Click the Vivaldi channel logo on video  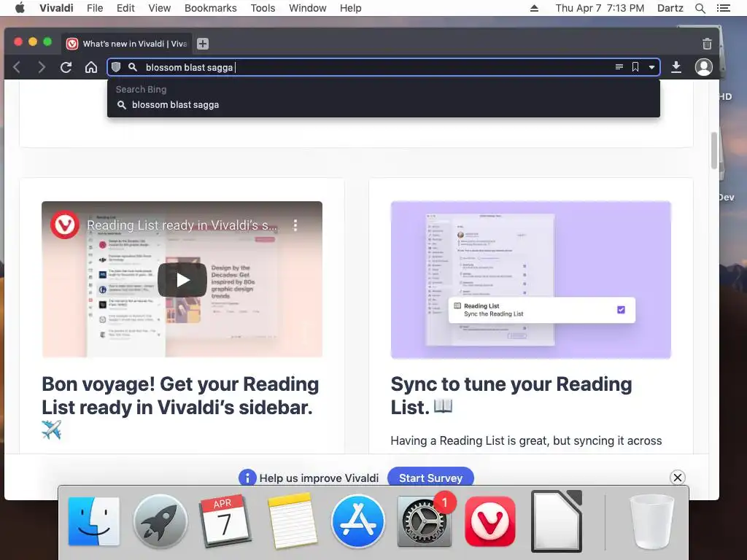(65, 225)
